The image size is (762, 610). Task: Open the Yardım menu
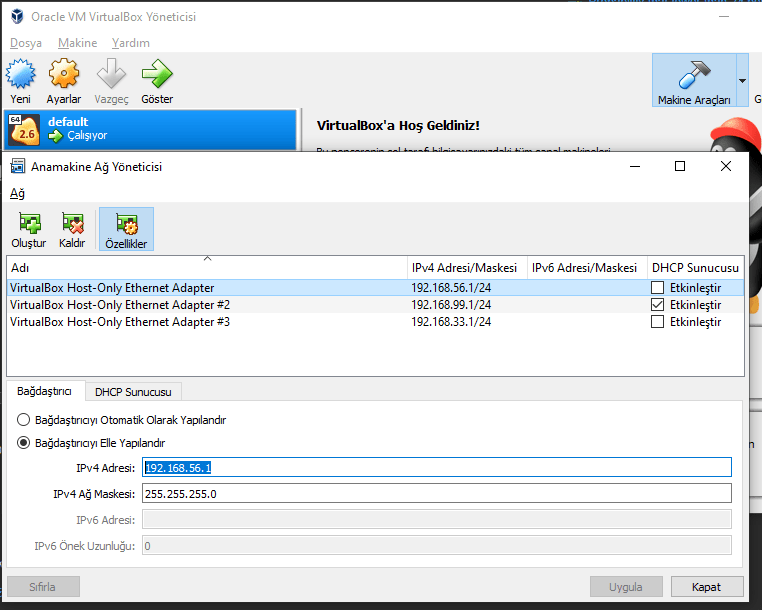130,43
